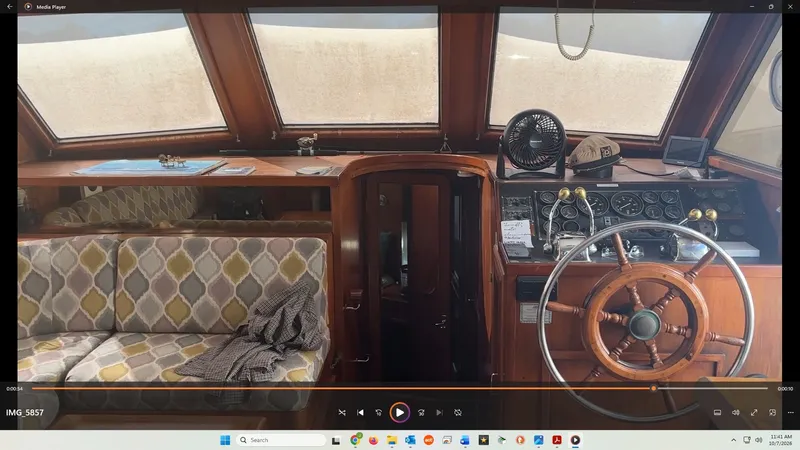Open the more options menu
800x450 pixels.
(790, 412)
